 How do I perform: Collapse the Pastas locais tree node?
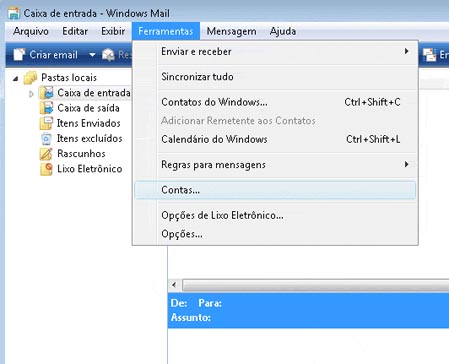[x=15, y=79]
